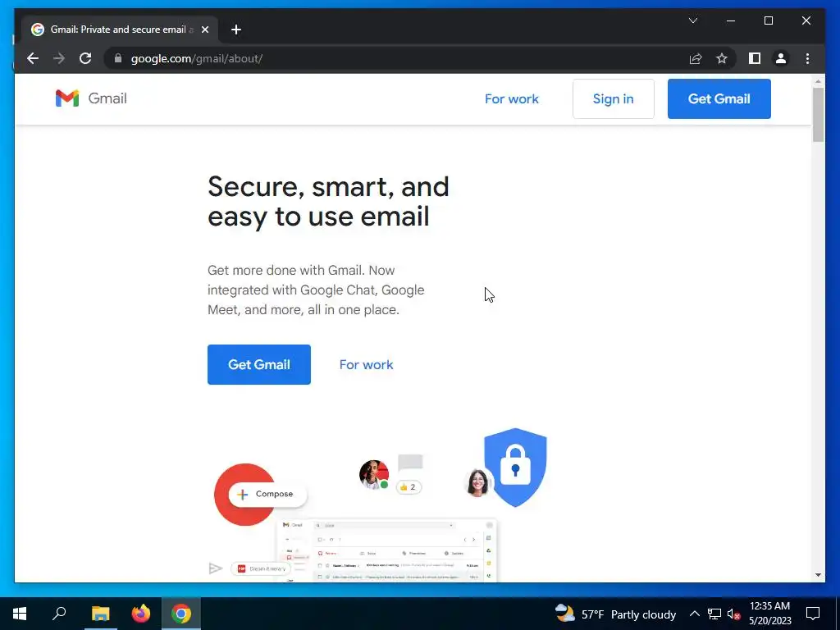Bookmark this tab with the star icon
This screenshot has width=840, height=630.
722,58
